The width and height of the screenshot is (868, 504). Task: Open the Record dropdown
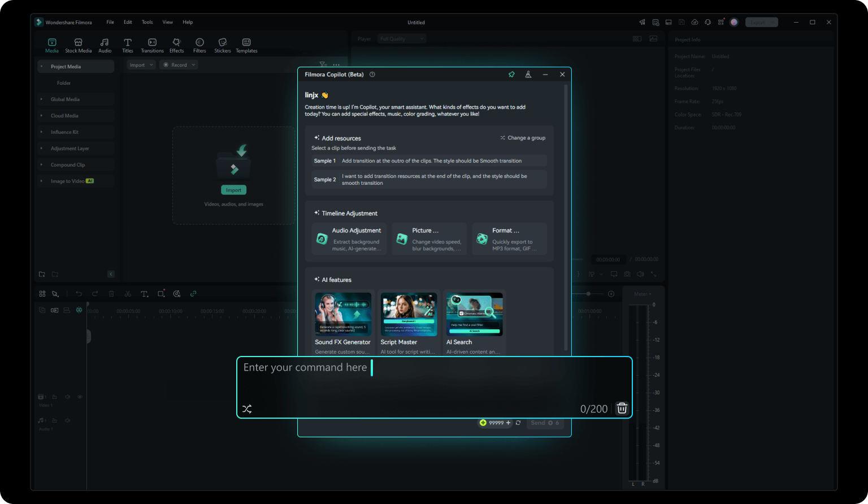(178, 65)
